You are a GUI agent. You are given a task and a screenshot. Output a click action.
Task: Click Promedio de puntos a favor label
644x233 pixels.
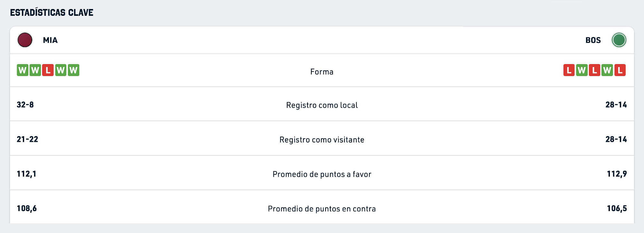[322, 174]
